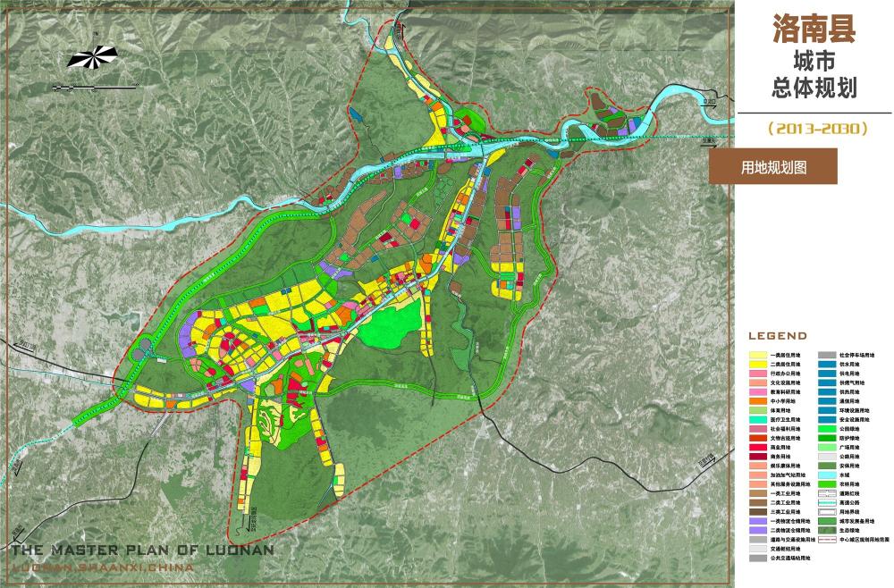Click the 道路红线 legend line symbol
894x588 pixels.
coord(828,492)
